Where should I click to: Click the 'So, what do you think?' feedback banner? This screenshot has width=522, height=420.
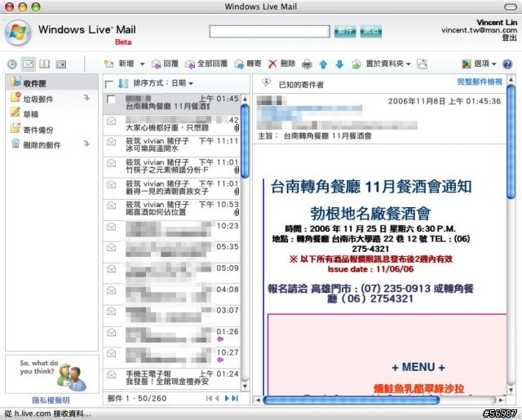point(52,374)
